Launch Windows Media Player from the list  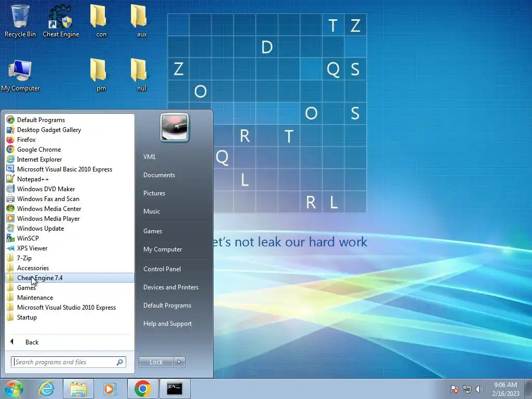[x=70, y=218]
